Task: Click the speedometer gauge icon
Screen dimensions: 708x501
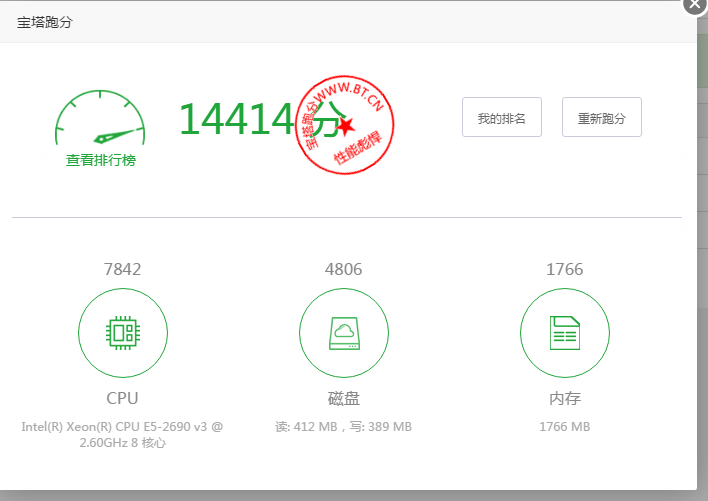Action: pos(100,117)
